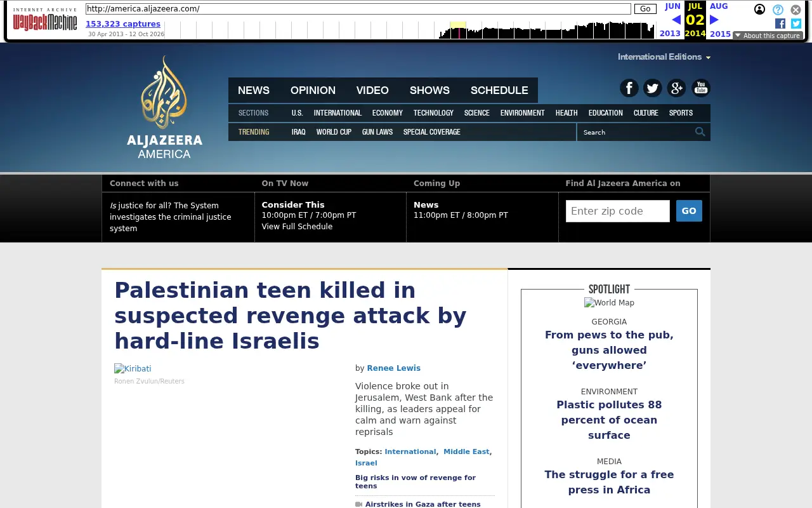This screenshot has height=508, width=812.
Task: Open the 153,323 captures link
Action: (123, 24)
